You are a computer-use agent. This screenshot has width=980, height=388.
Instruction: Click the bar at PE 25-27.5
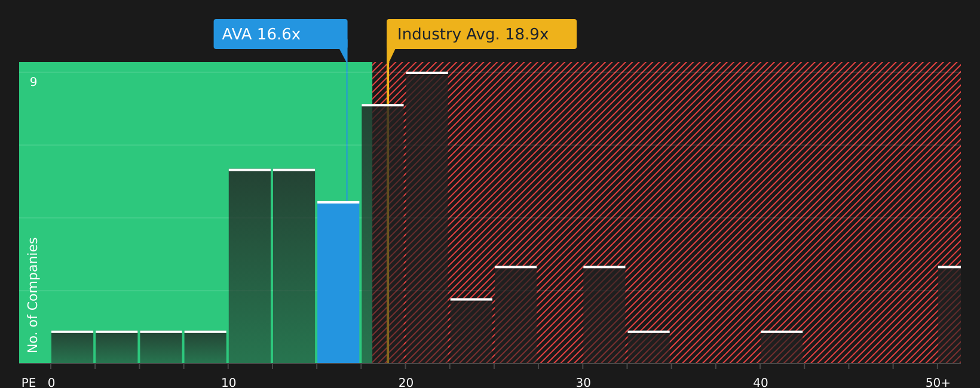click(x=516, y=315)
